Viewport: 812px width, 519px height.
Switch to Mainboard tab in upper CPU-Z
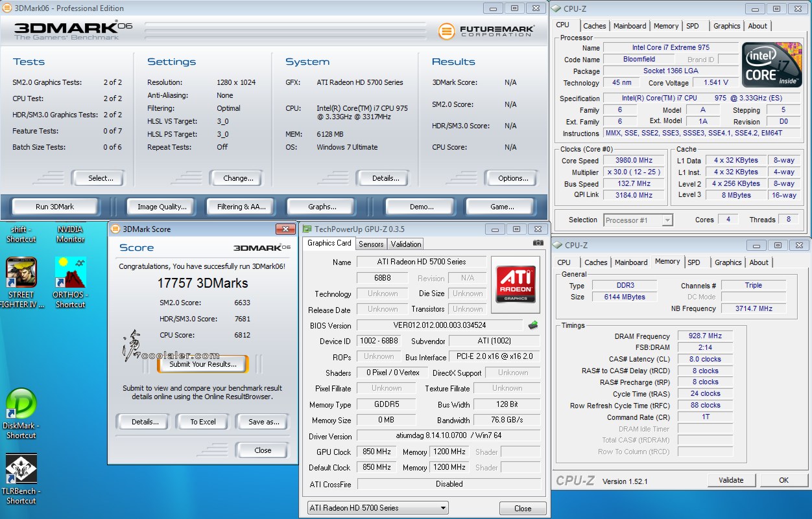point(630,26)
